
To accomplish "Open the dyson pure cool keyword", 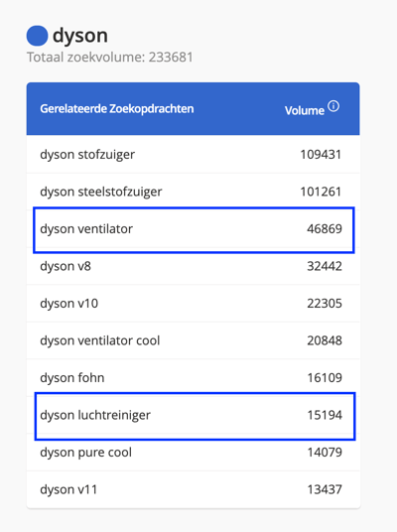I will click(x=85, y=453).
